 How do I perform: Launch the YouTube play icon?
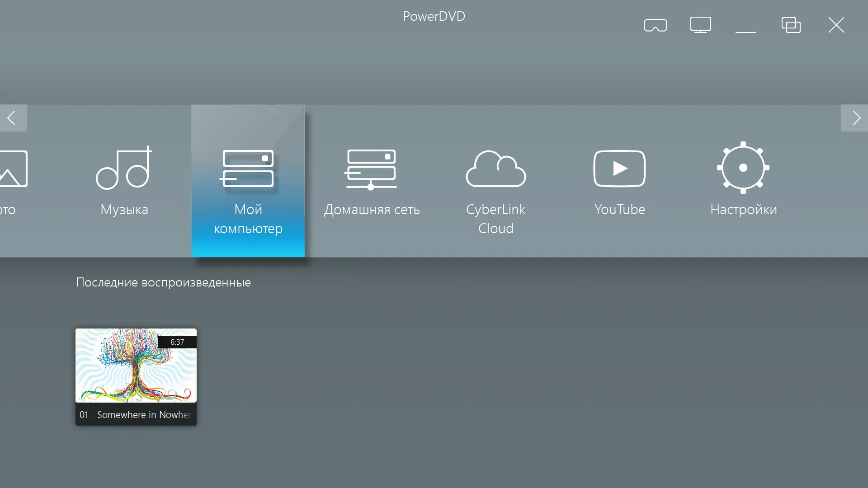point(619,169)
